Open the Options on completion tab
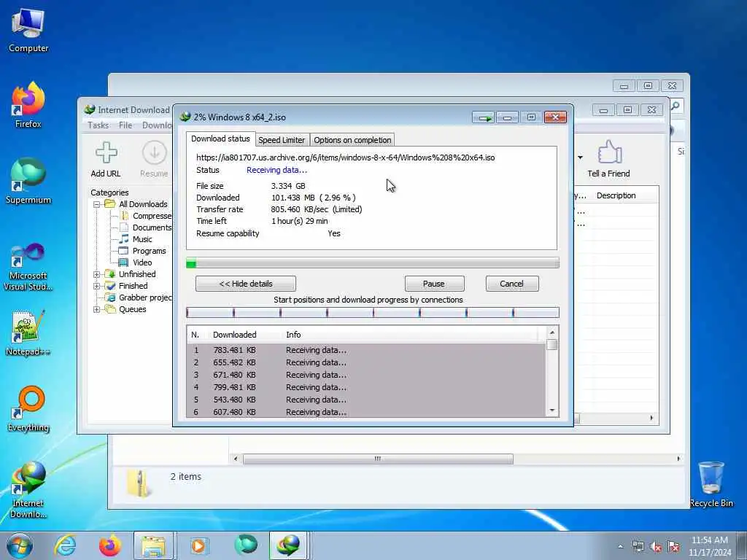747x560 pixels. coord(352,140)
